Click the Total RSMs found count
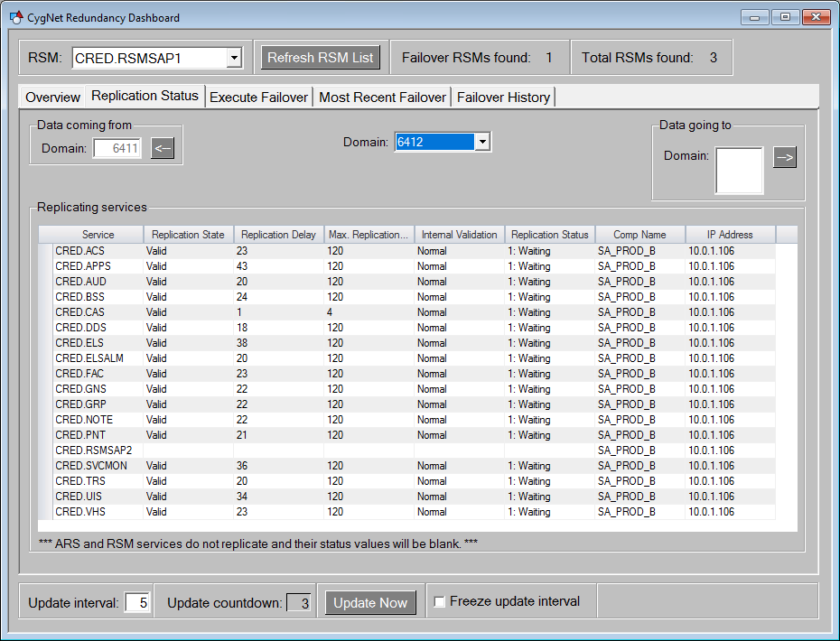 [x=713, y=58]
